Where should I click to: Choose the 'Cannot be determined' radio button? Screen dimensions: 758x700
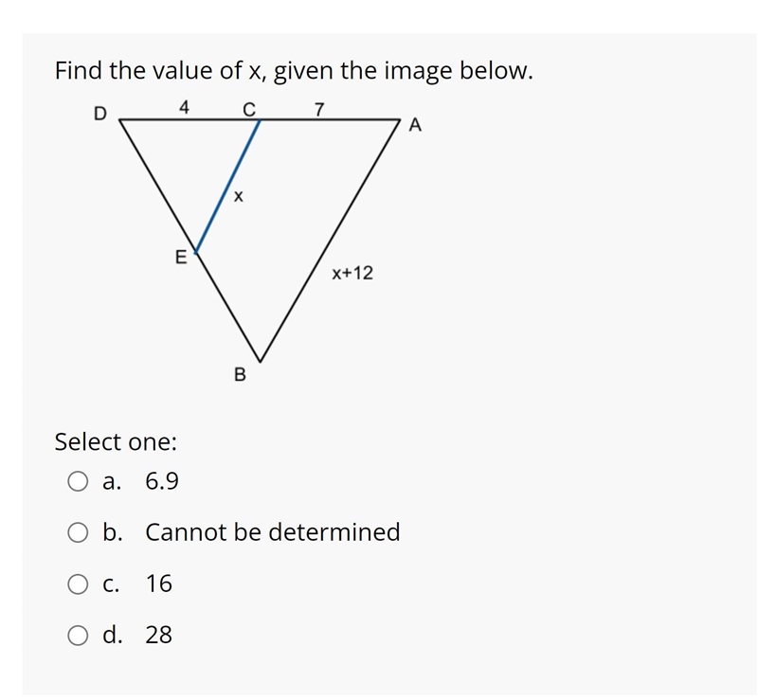[x=78, y=532]
